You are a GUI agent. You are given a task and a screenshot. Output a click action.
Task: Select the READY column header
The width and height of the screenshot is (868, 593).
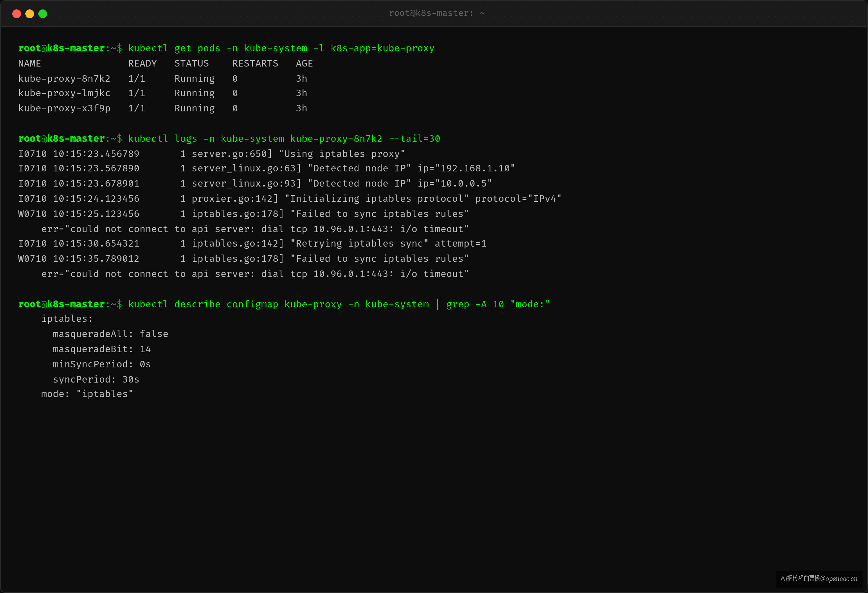pos(142,64)
